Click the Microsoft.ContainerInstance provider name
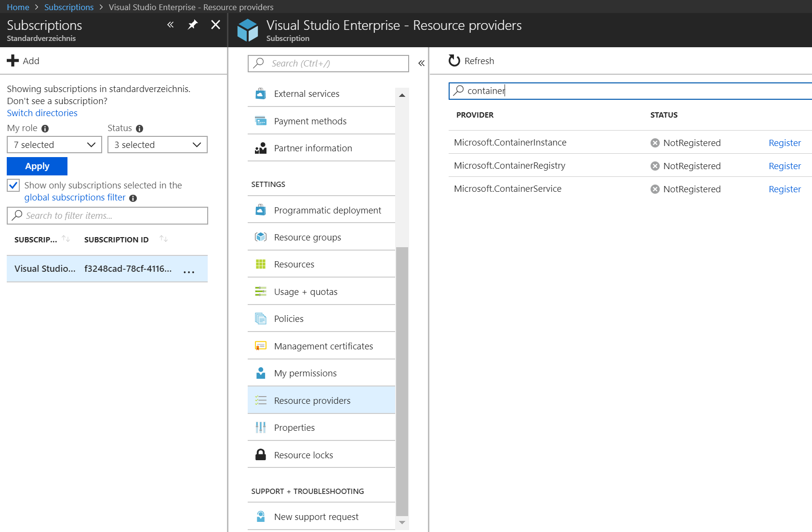The height and width of the screenshot is (532, 812). [x=510, y=142]
